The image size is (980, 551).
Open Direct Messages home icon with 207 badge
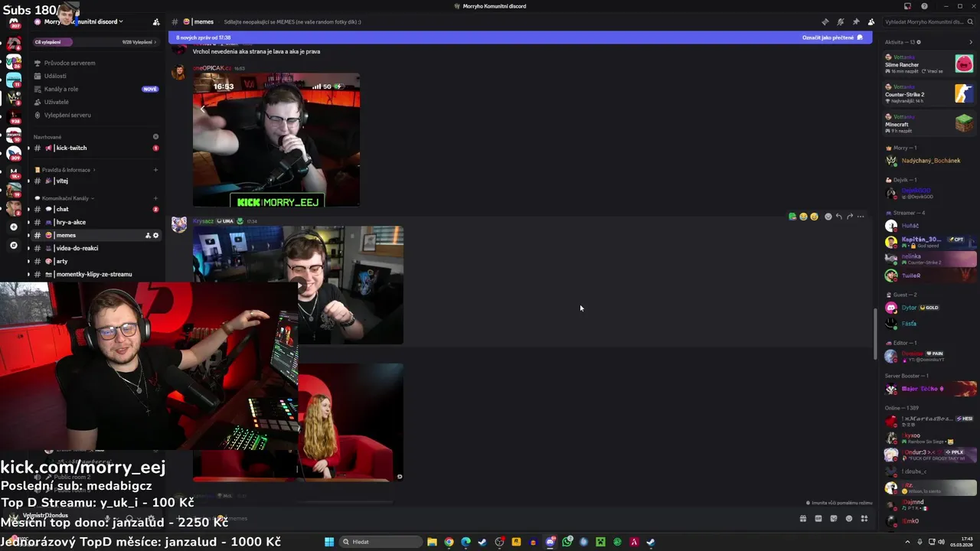pyautogui.click(x=14, y=21)
